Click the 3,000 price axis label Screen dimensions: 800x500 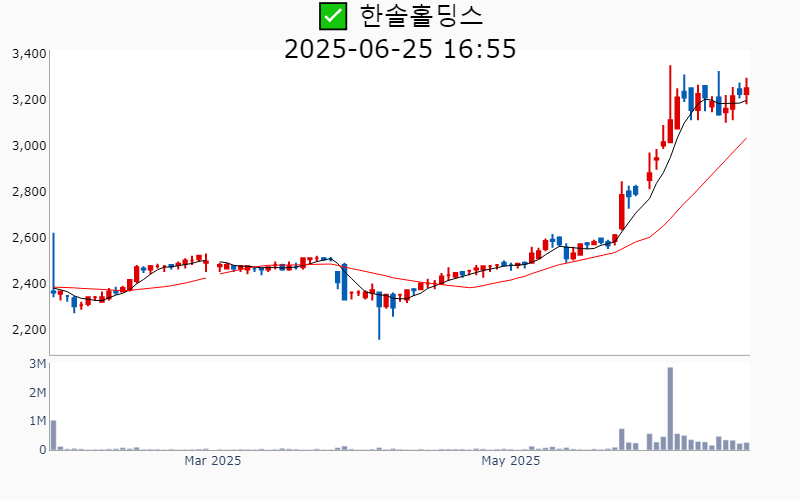(29, 145)
